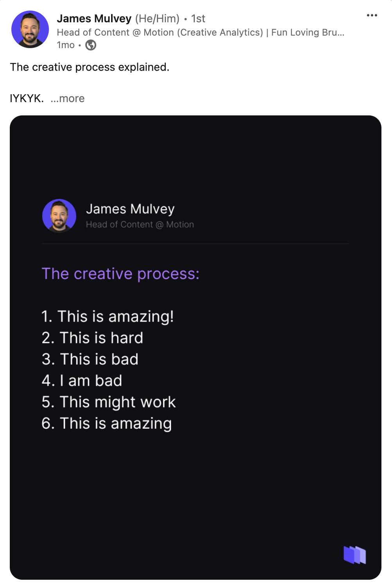Expand the post with the more link
The image size is (392, 586).
(x=67, y=98)
